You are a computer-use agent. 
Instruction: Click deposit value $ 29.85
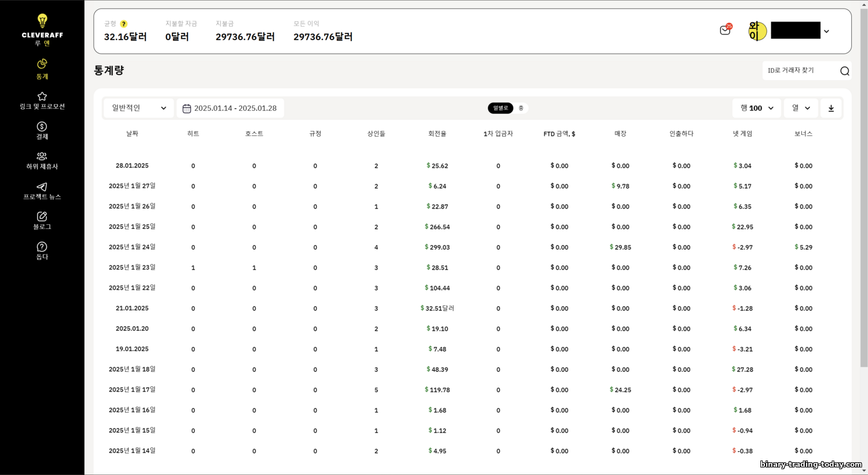pos(620,247)
